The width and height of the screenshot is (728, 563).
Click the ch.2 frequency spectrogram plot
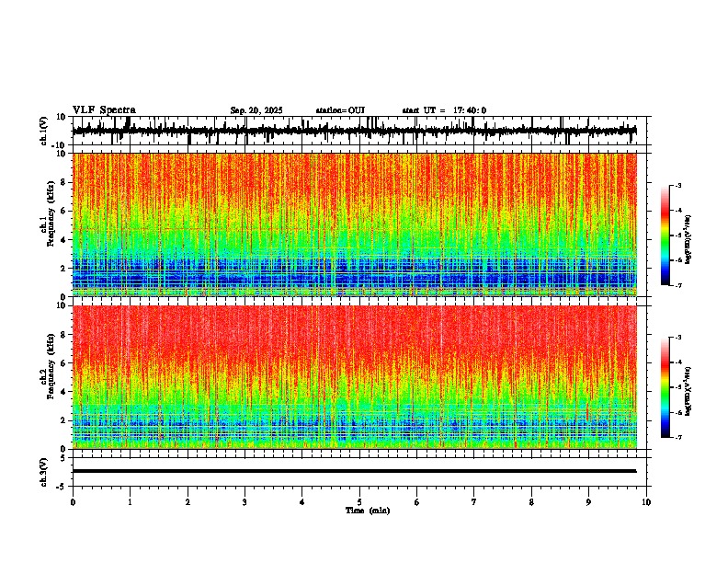point(354,377)
